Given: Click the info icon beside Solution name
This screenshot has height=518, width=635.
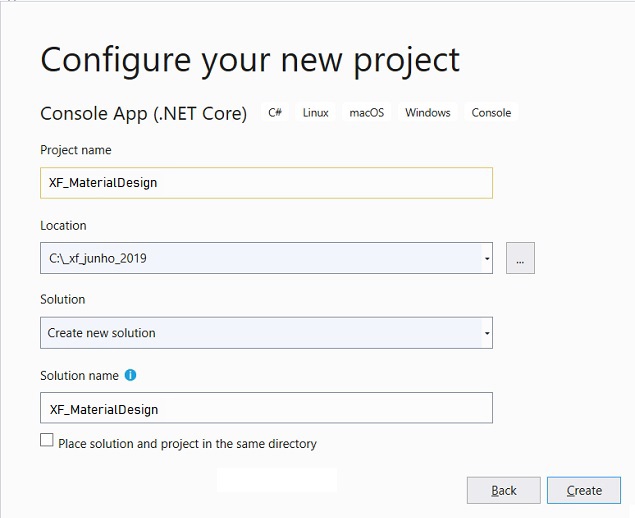Looking at the screenshot, I should pos(130,375).
